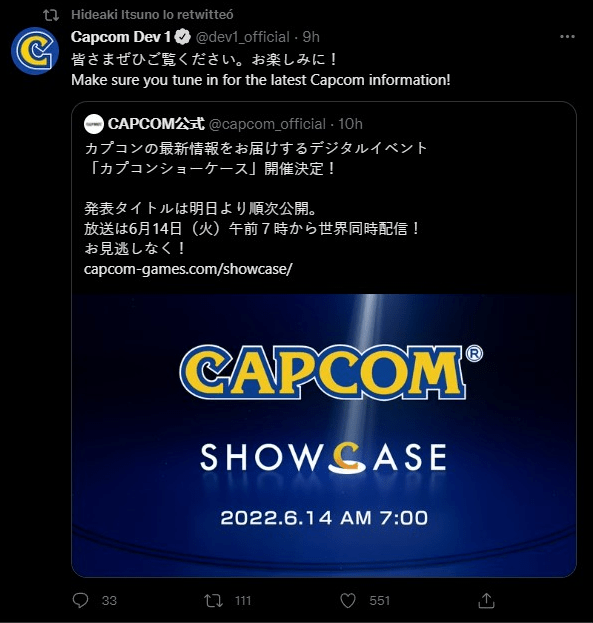Click the 9h timestamp
This screenshot has width=593, height=623.
click(x=311, y=37)
